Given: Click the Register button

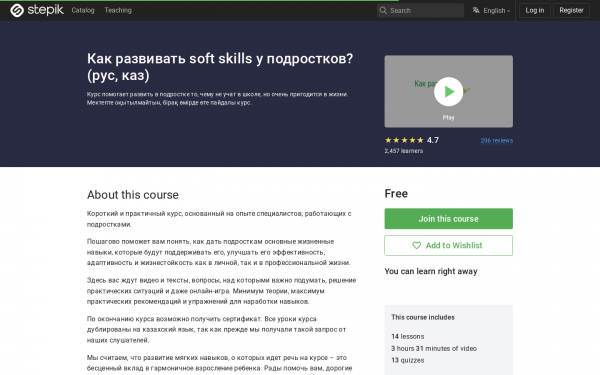Looking at the screenshot, I should click(571, 10).
